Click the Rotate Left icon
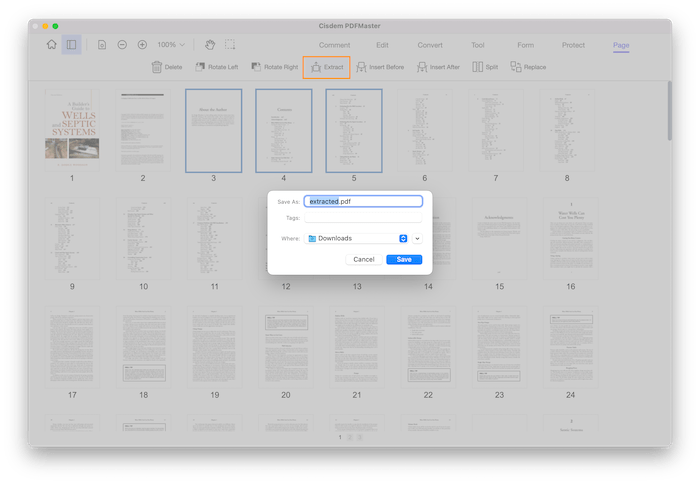Screen dimensions: 700x484 click(x=200, y=67)
